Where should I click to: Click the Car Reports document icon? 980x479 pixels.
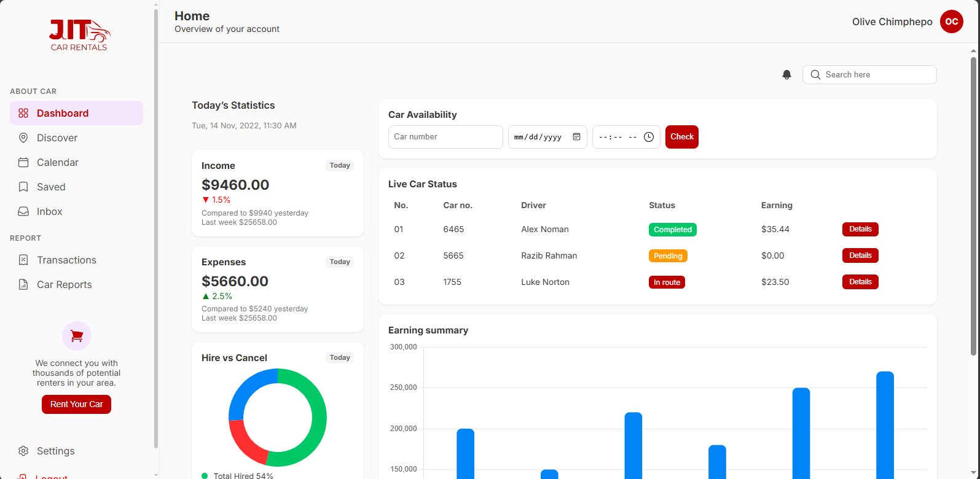[23, 284]
